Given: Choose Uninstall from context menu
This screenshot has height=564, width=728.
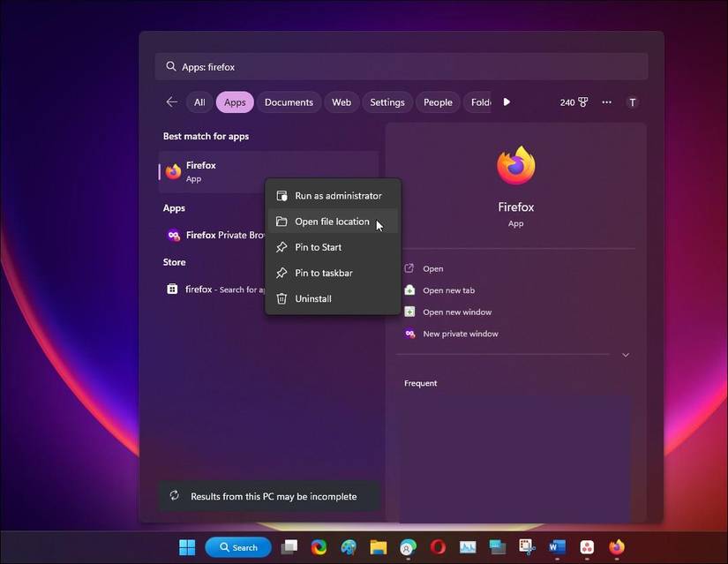Looking at the screenshot, I should coord(333,298).
